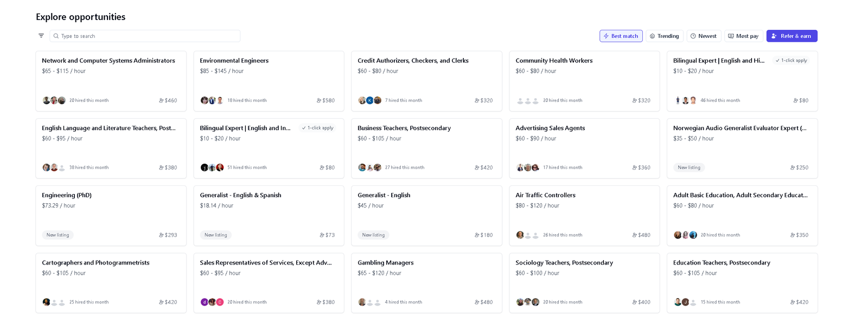Click 1-click apply on Bilingual Expert Hi... card
Screen dimensions: 868x330
coord(791,61)
